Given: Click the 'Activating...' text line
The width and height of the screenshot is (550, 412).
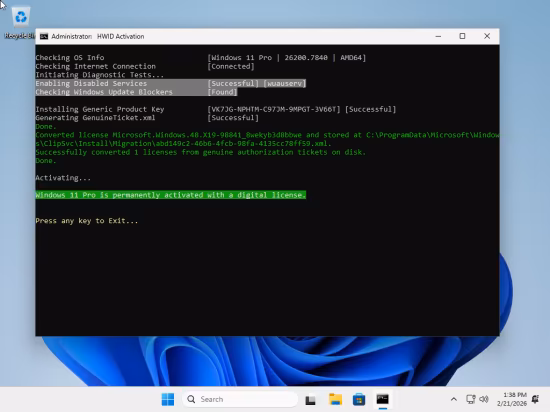Looking at the screenshot, I should click(x=63, y=178).
